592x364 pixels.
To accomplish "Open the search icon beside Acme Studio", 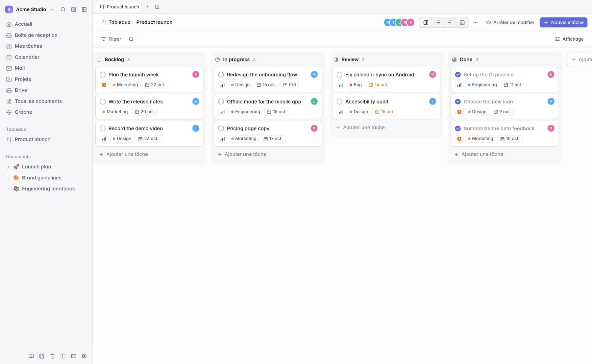I will pyautogui.click(x=63, y=10).
